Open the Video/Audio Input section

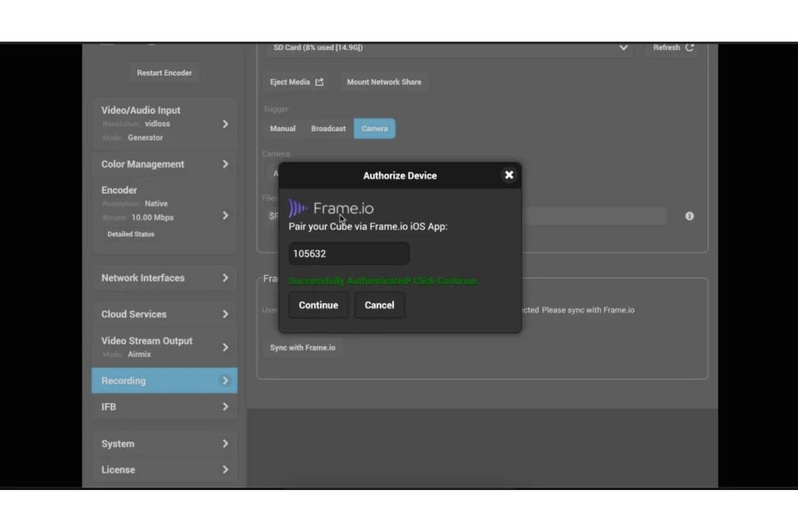[164, 123]
